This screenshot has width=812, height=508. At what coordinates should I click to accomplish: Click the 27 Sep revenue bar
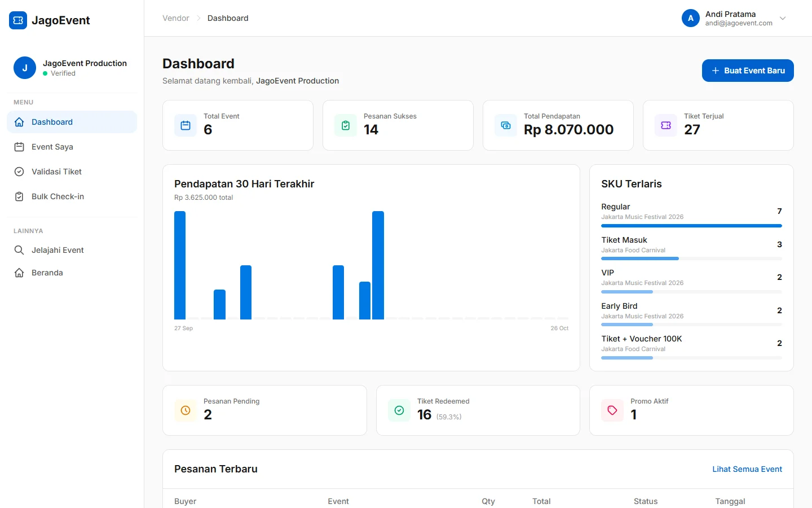click(x=180, y=265)
